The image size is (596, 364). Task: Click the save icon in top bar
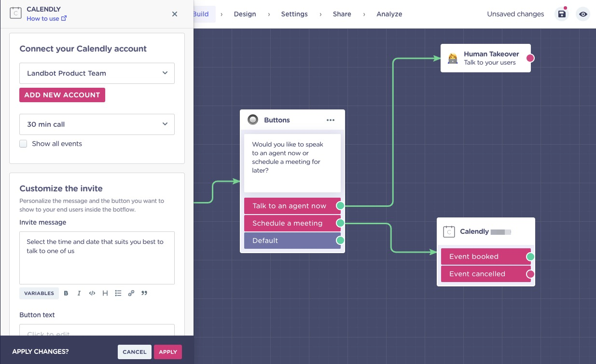pos(562,14)
